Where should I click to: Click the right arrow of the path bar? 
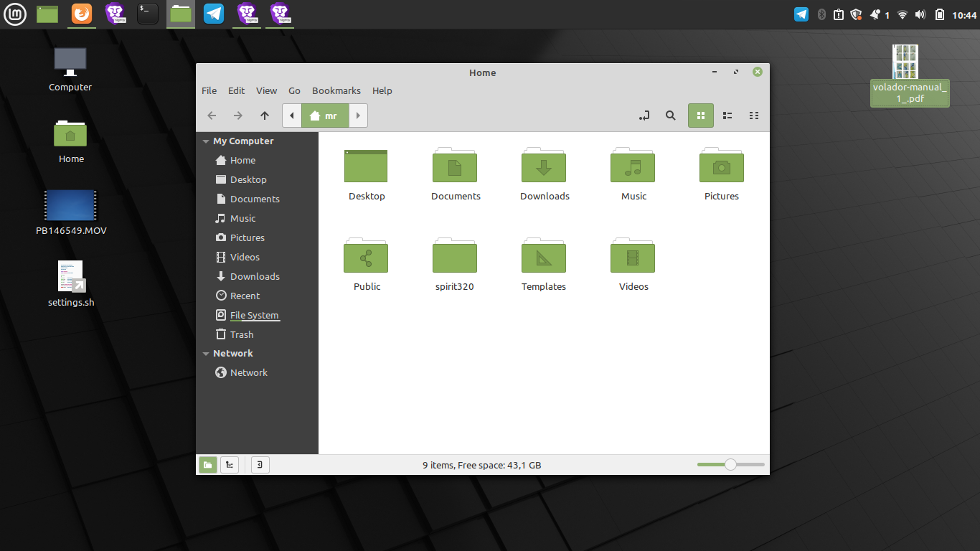click(358, 116)
